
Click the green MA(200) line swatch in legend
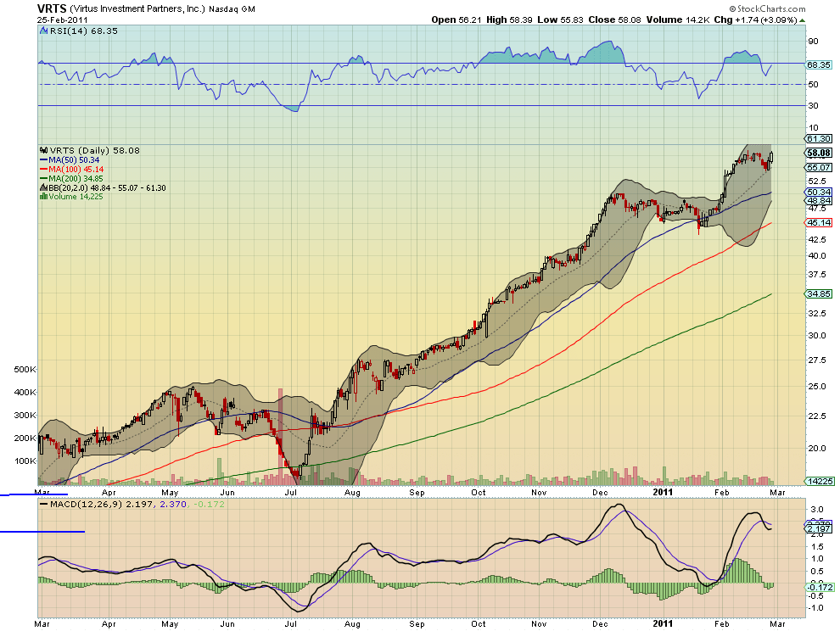coord(44,178)
